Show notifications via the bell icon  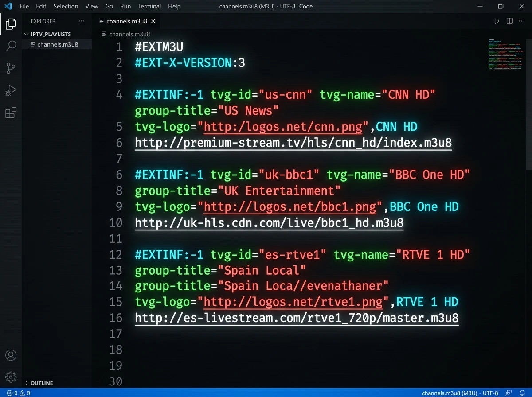point(522,393)
